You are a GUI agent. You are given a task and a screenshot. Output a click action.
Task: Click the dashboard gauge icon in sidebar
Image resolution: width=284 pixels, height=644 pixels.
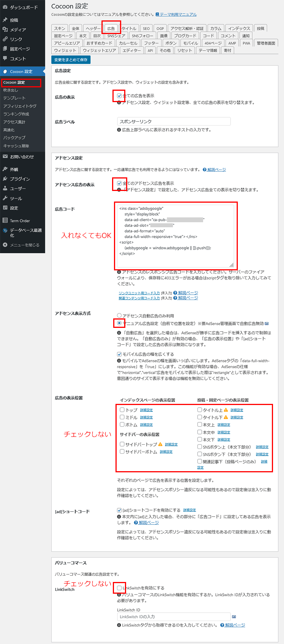(x=5, y=7)
